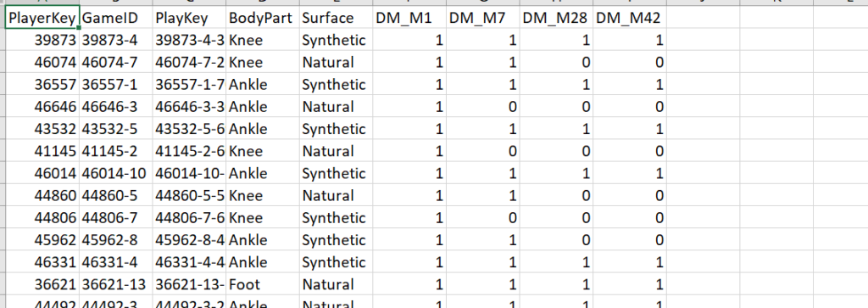Screen dimensions: 868x308
Task: Select the PlayKey column header cell
Action: click(190, 18)
